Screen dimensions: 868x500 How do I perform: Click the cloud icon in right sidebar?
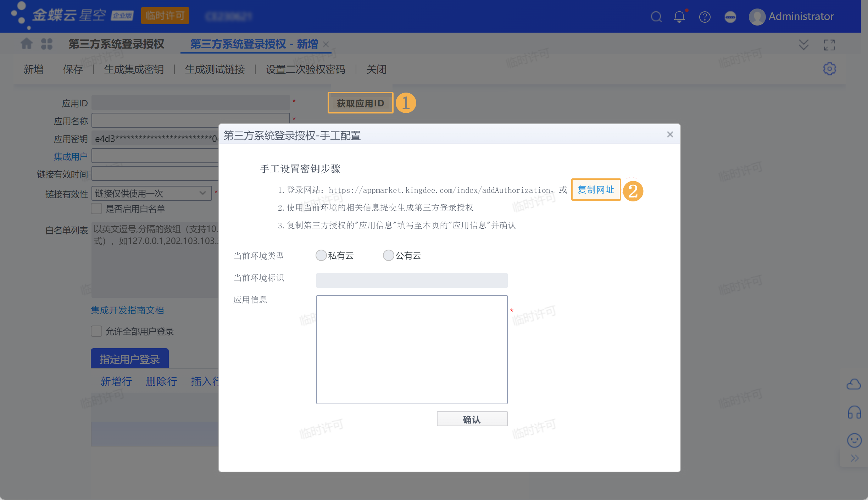tap(854, 384)
